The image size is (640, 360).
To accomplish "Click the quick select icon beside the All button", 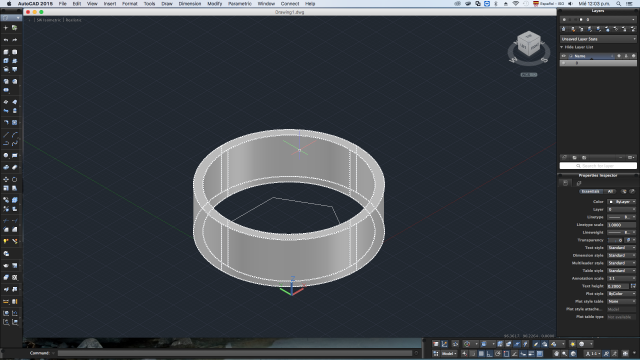I will click(624, 191).
